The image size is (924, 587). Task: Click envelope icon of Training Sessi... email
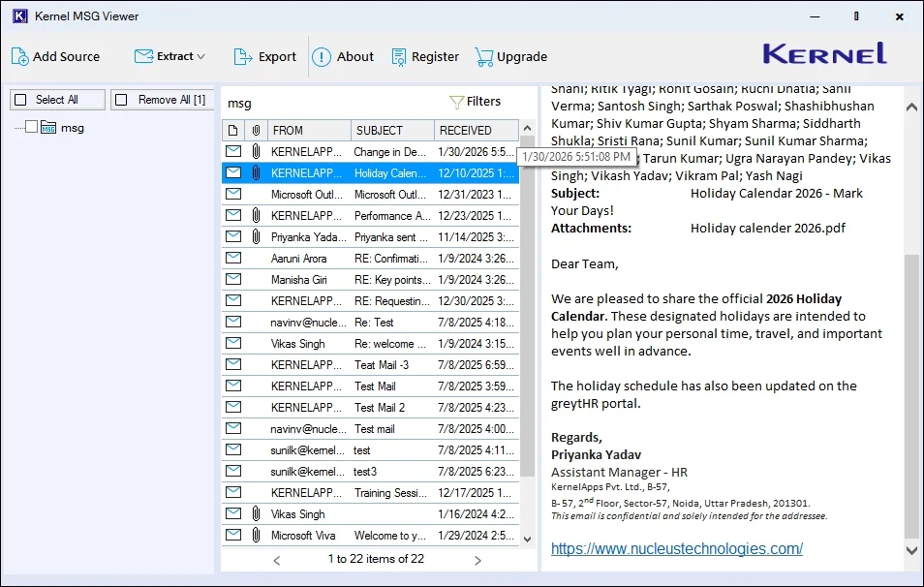point(233,492)
